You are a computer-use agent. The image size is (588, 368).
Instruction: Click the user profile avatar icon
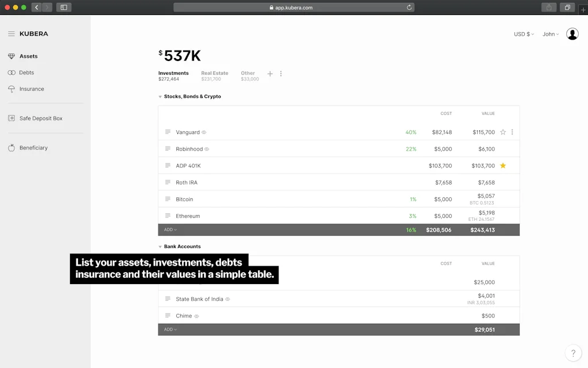tap(572, 34)
